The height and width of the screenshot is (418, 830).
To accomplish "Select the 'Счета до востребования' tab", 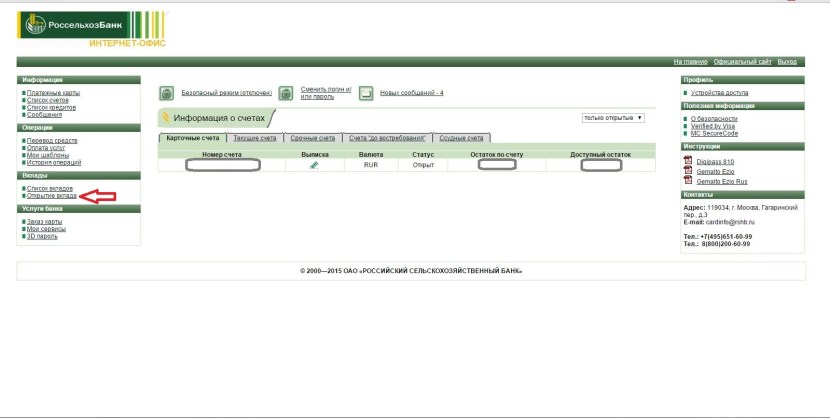I will [387, 138].
